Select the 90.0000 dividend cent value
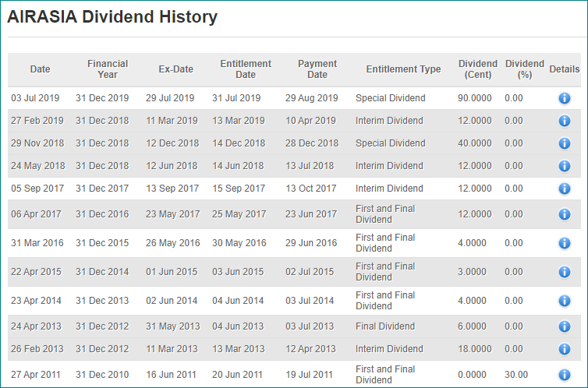 coord(474,98)
